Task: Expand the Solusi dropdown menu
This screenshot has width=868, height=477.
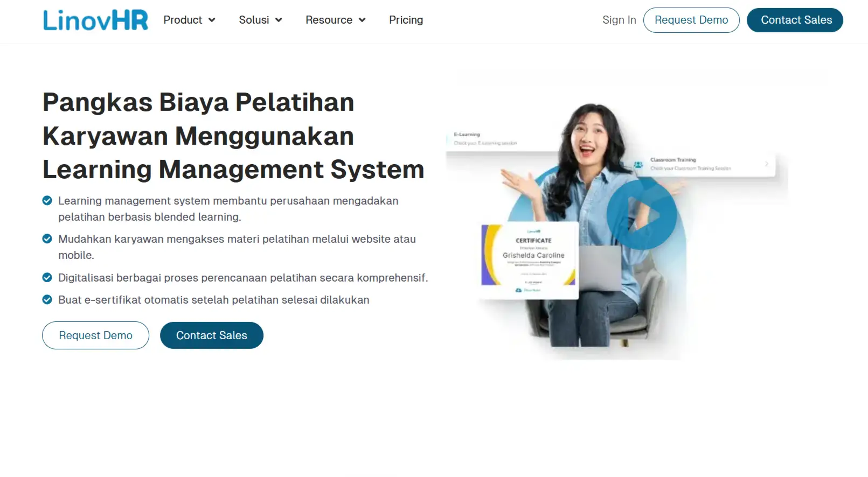Action: (x=260, y=20)
